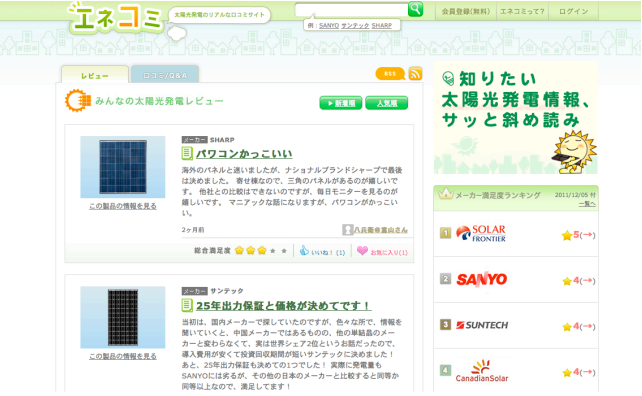Click the rank 3 badge
642x396 pixels.
[445, 325]
